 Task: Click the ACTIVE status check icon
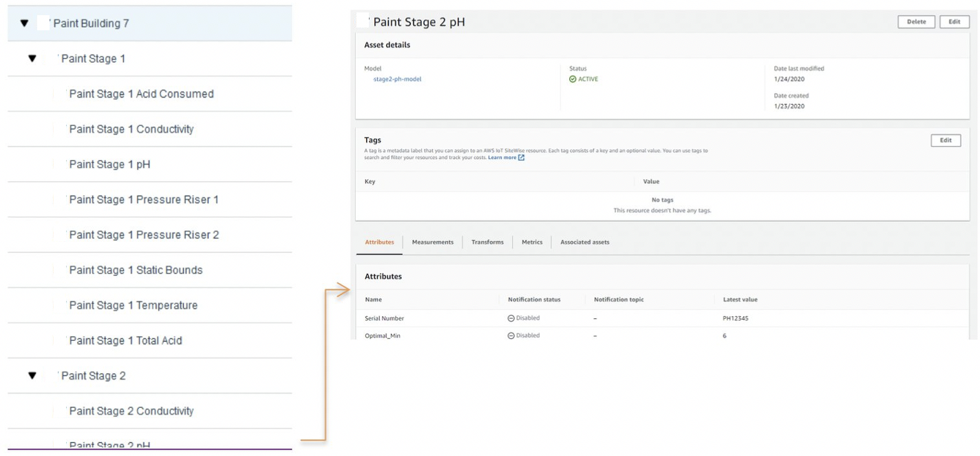tap(573, 79)
